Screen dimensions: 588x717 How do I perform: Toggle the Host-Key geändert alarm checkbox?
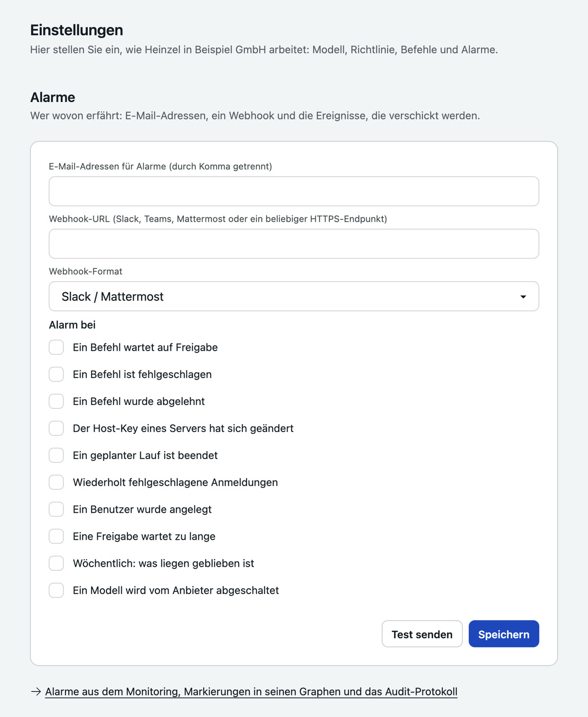pos(56,428)
